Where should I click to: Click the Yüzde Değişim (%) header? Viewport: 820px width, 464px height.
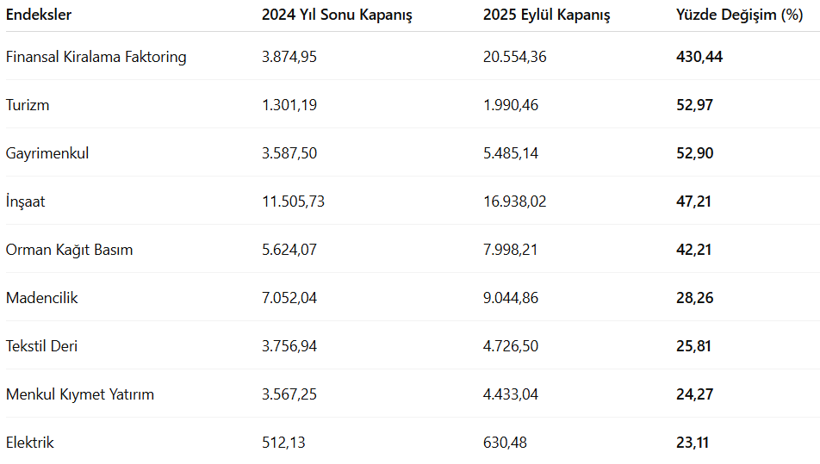point(740,15)
